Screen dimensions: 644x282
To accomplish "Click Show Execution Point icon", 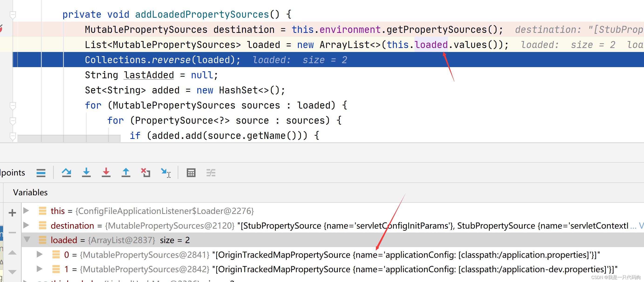I will (x=41, y=173).
